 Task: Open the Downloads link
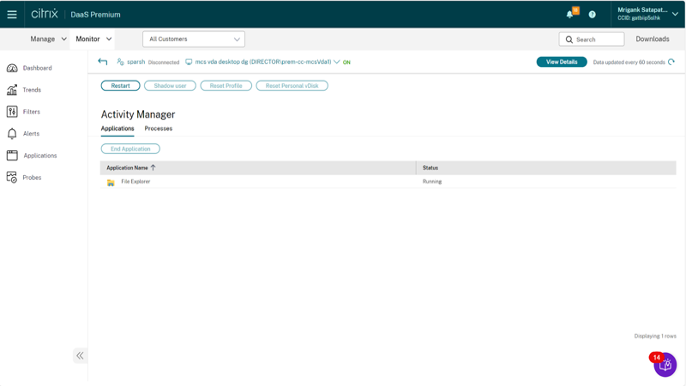pyautogui.click(x=652, y=39)
